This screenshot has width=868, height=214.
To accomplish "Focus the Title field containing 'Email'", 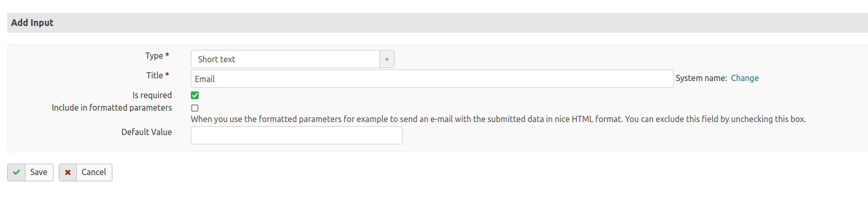I will [x=432, y=79].
